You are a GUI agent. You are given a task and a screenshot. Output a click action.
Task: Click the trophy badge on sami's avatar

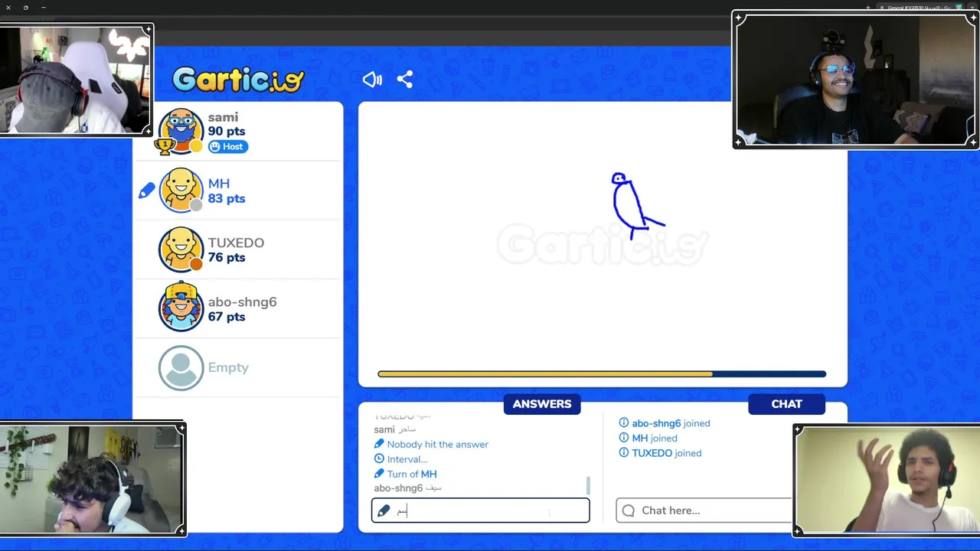click(x=165, y=145)
